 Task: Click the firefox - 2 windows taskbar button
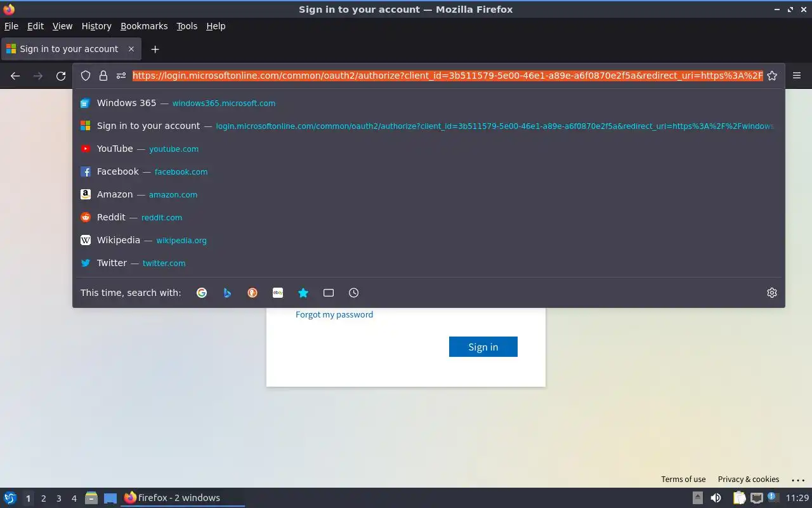183,498
